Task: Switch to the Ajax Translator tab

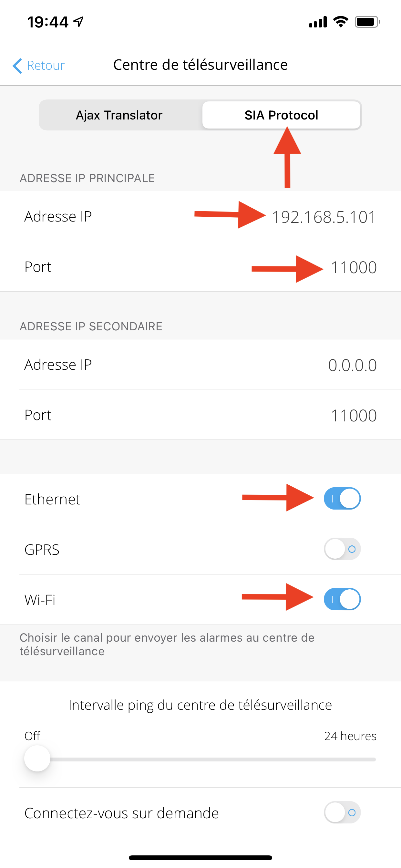Action: (120, 115)
